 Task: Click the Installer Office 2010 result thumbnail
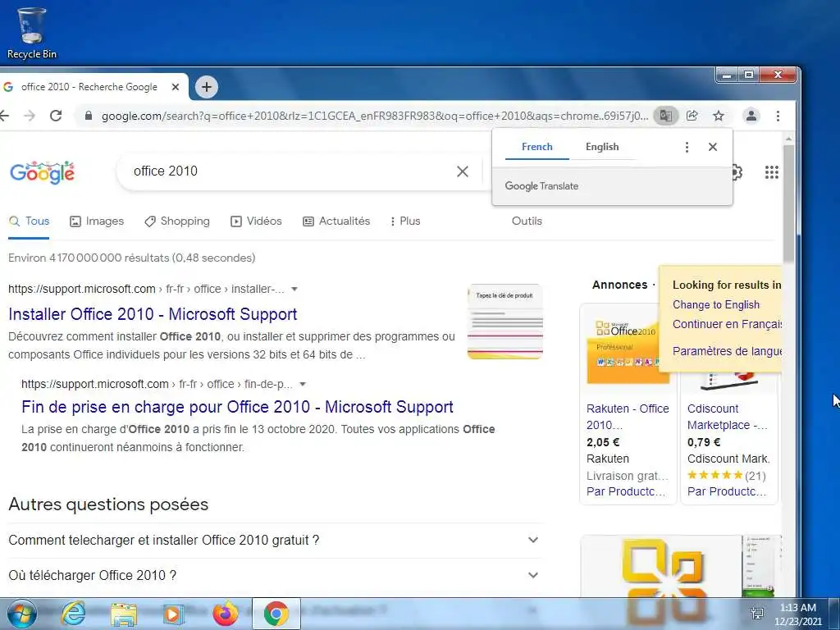505,322
